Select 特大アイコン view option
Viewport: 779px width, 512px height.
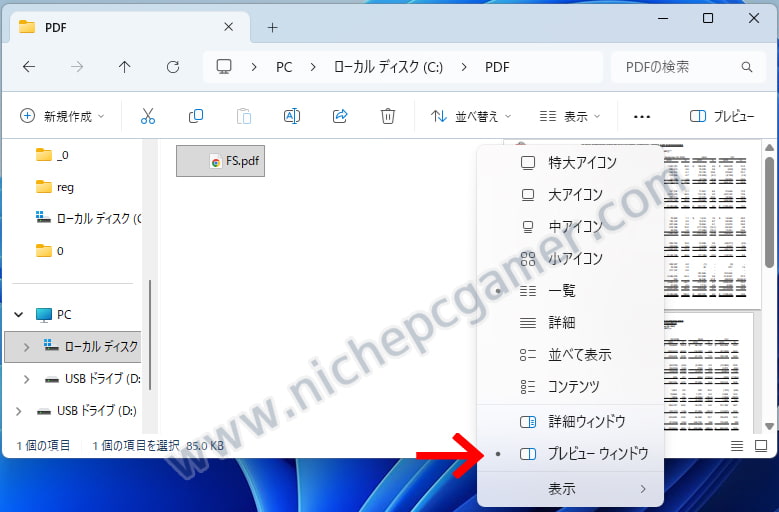click(582, 162)
